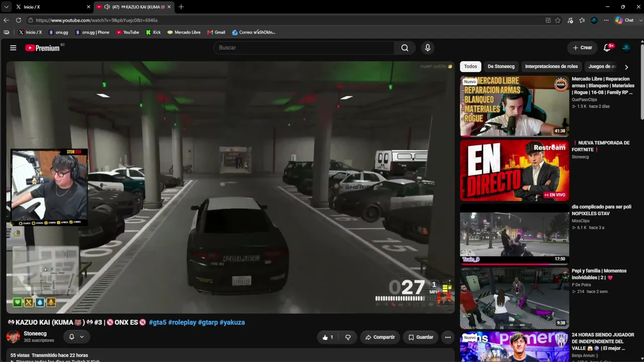Open the MissClips channel link

click(581, 221)
